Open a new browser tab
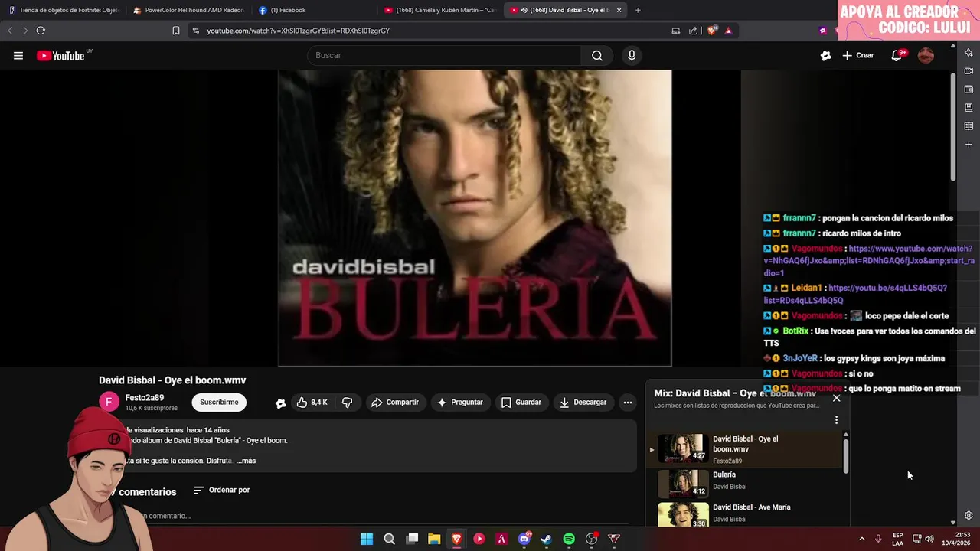This screenshot has width=980, height=551. pos(638,10)
